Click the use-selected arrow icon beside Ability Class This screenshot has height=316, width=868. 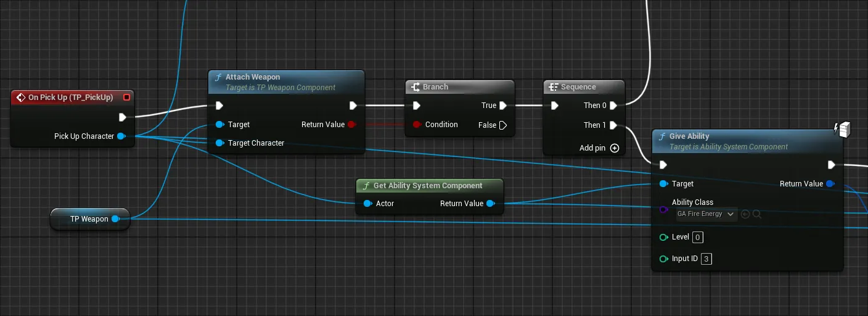point(745,214)
